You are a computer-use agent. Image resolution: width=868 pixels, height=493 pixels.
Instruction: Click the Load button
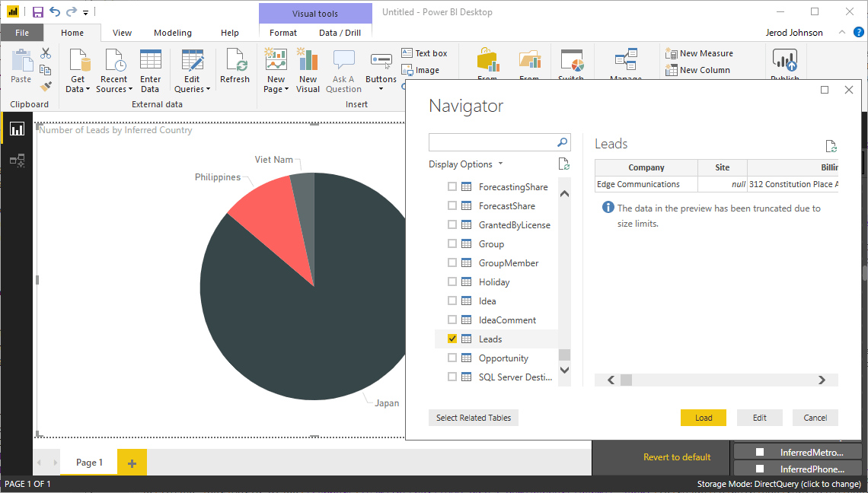pyautogui.click(x=703, y=418)
